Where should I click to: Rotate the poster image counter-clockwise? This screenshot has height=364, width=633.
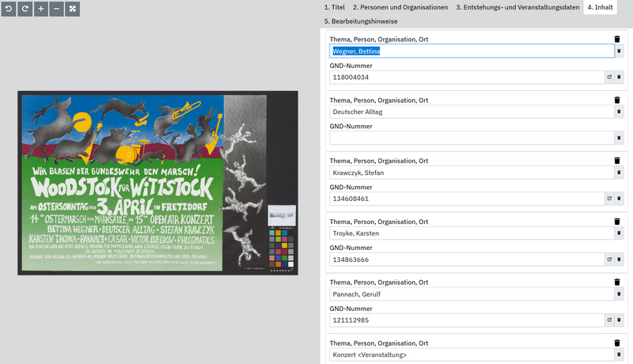9,9
